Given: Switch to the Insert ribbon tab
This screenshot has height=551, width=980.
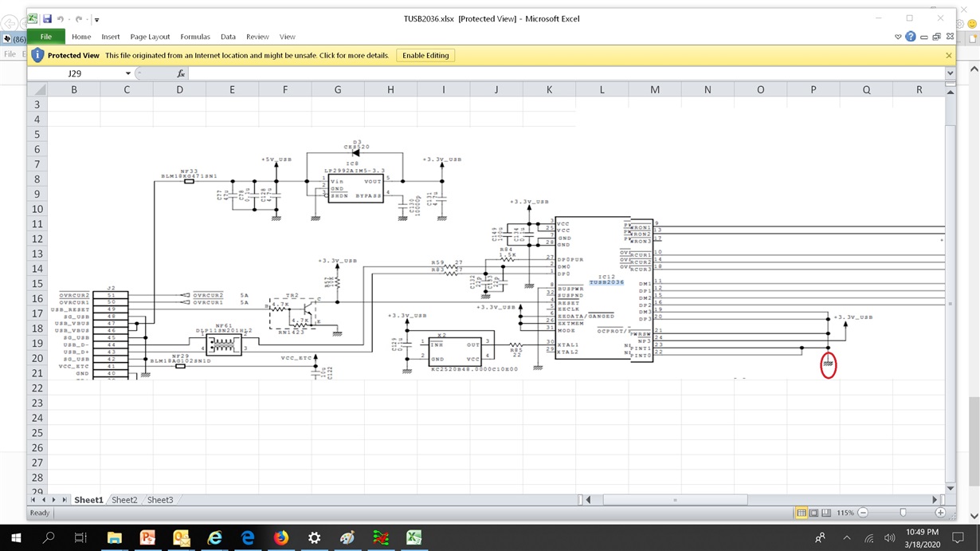Looking at the screenshot, I should click(x=111, y=37).
